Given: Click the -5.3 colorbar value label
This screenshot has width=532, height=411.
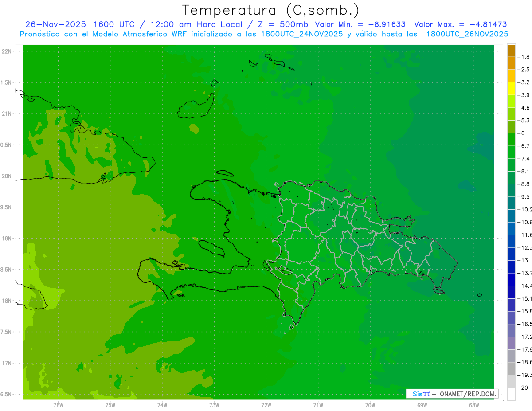Looking at the screenshot, I should 524,121.
